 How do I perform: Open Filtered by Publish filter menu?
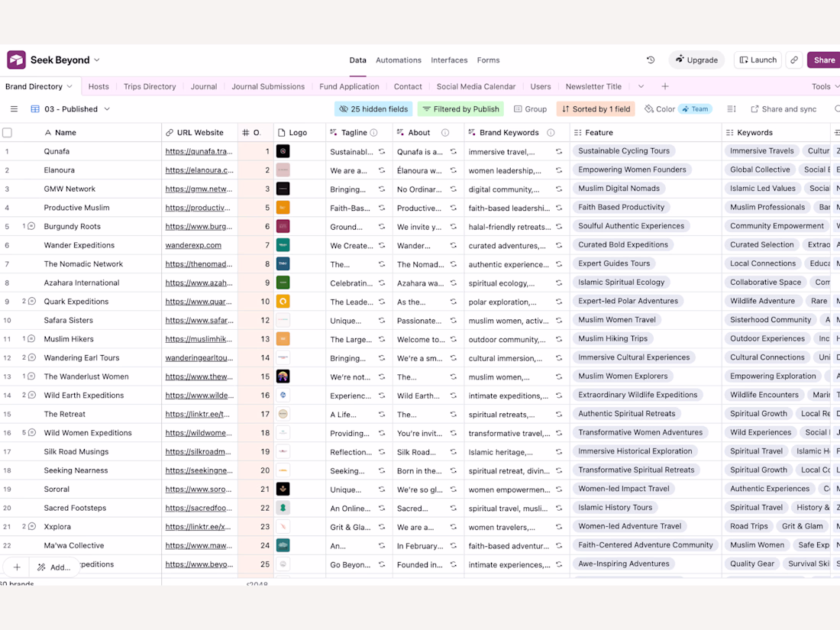pyautogui.click(x=460, y=108)
